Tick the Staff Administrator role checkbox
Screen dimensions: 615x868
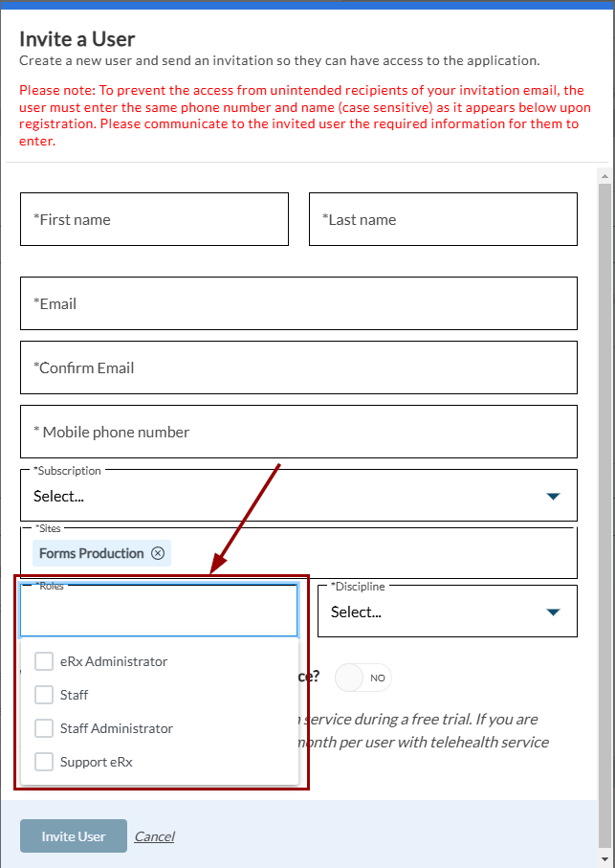click(44, 728)
